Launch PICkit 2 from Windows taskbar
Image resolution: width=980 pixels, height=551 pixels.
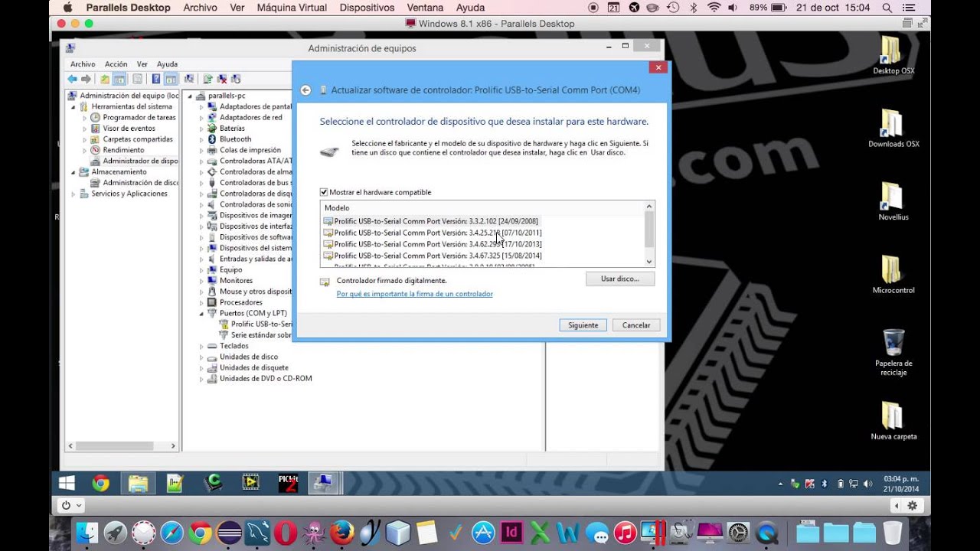click(x=288, y=483)
